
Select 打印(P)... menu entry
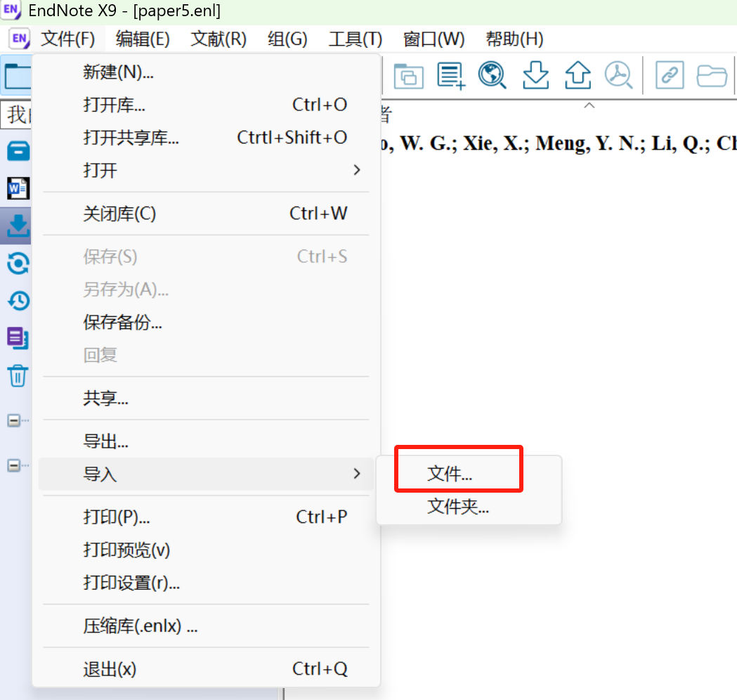[x=206, y=517]
